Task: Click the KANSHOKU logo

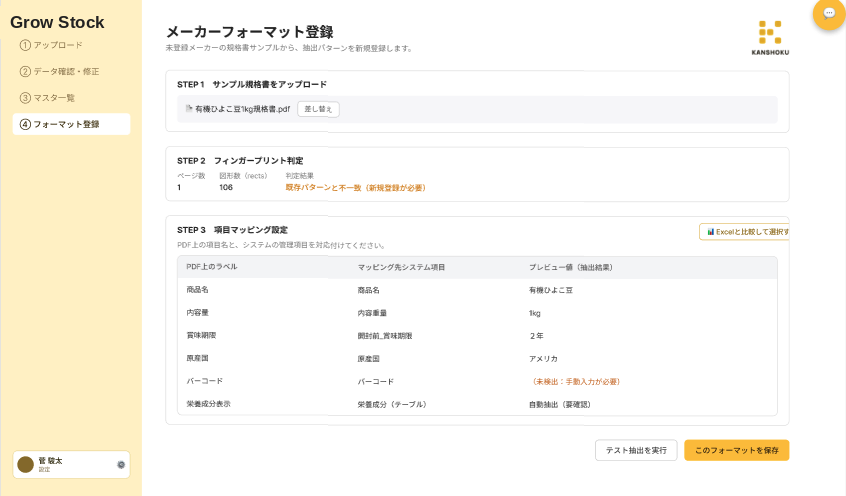Action: tap(770, 38)
